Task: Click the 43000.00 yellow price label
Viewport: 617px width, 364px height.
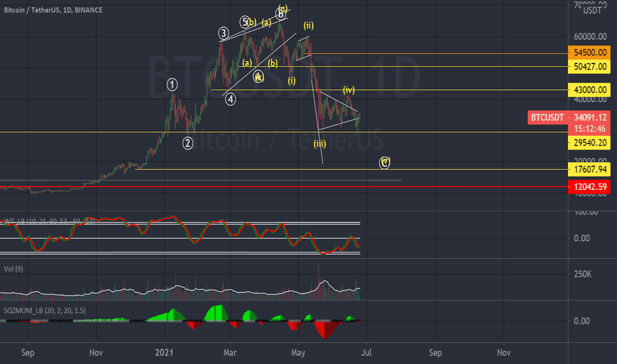Action: coord(589,90)
